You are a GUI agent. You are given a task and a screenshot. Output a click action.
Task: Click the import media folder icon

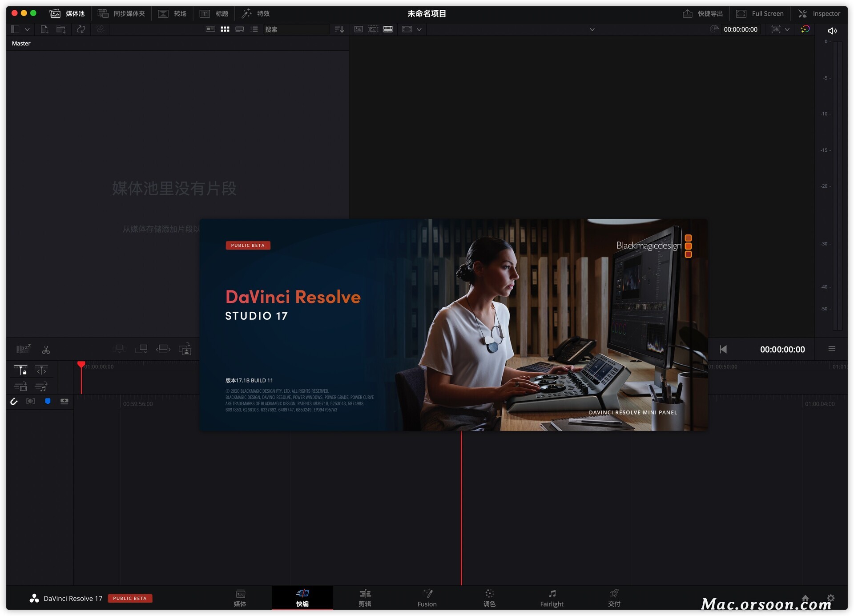[x=61, y=29]
